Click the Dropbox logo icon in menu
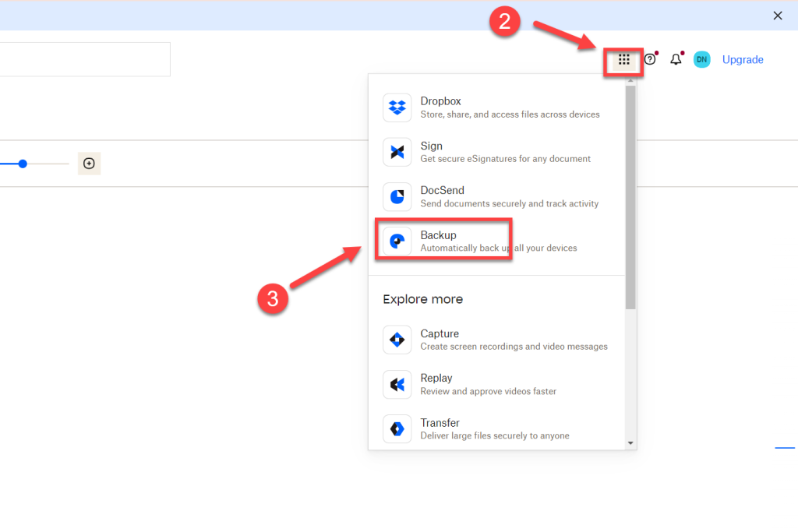This screenshot has width=798, height=532. pyautogui.click(x=397, y=107)
